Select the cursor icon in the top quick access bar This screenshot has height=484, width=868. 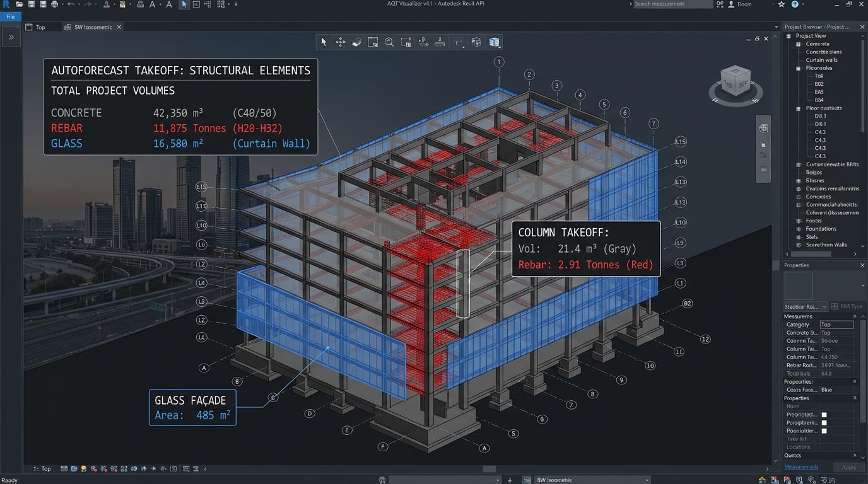pos(184,4)
